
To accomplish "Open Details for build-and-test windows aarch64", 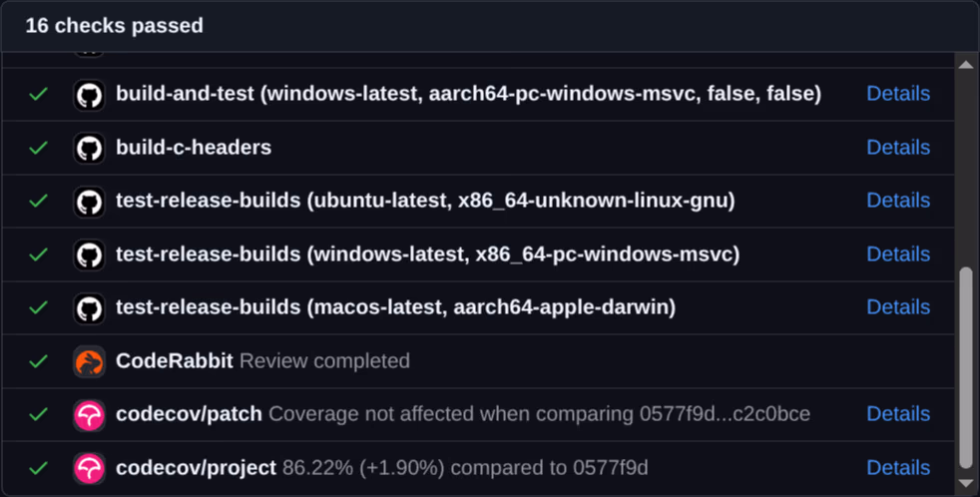I will (x=897, y=94).
